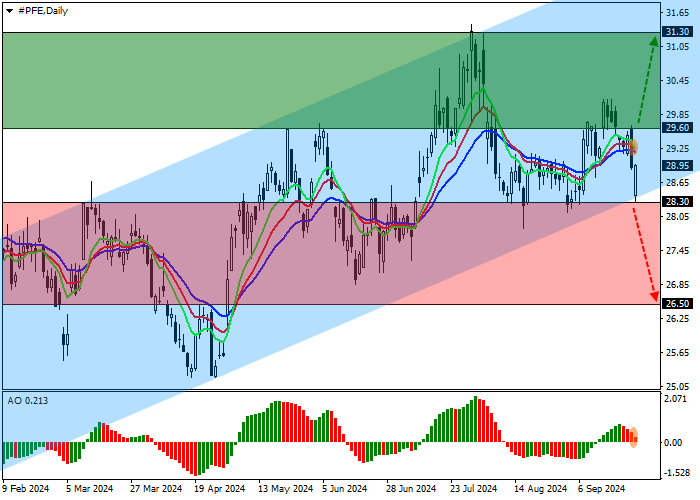Select the #PFE,Daily chart title
The height and width of the screenshot is (500, 700).
pos(43,11)
